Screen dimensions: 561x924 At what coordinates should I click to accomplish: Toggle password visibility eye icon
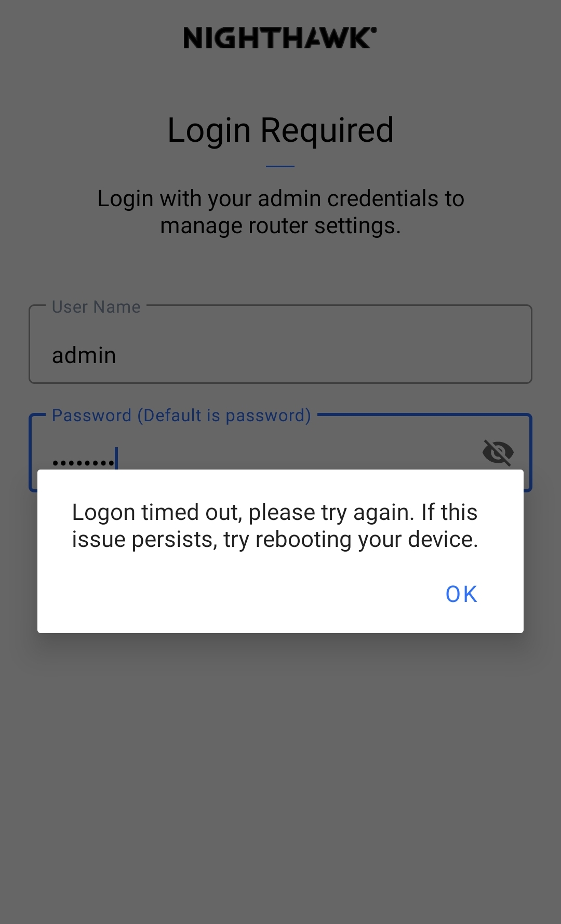coord(498,452)
